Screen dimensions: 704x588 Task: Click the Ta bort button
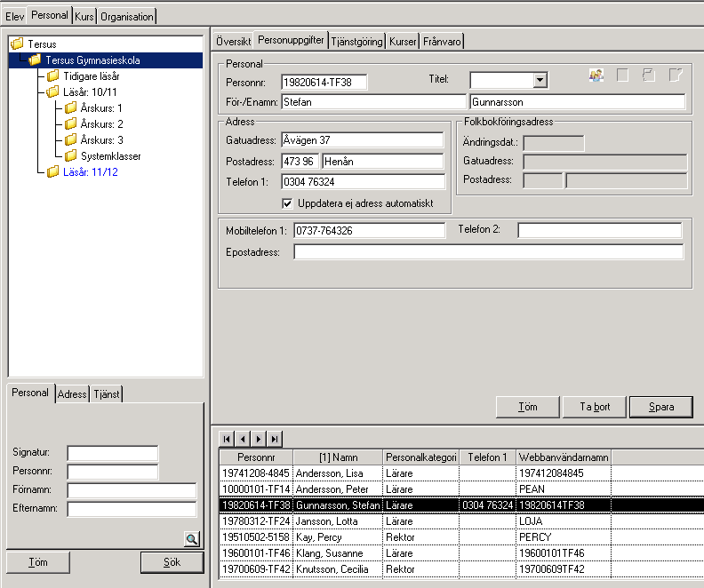point(595,407)
